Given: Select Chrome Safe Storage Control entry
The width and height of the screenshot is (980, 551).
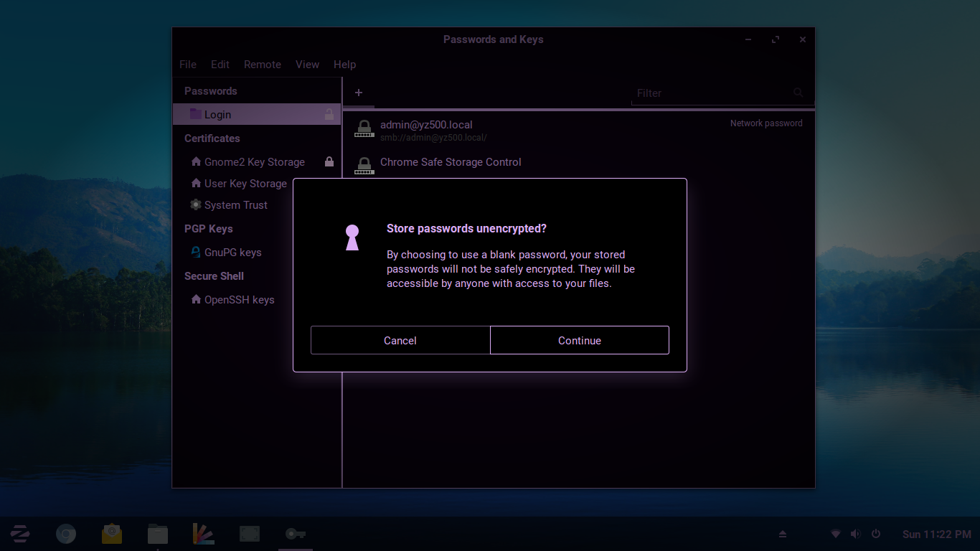Looking at the screenshot, I should coord(451,162).
